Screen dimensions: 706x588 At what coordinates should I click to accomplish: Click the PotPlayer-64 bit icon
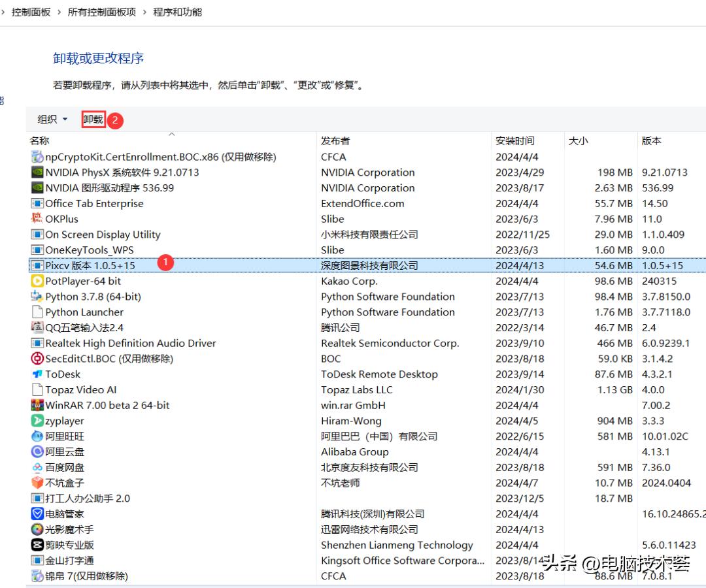click(x=37, y=281)
